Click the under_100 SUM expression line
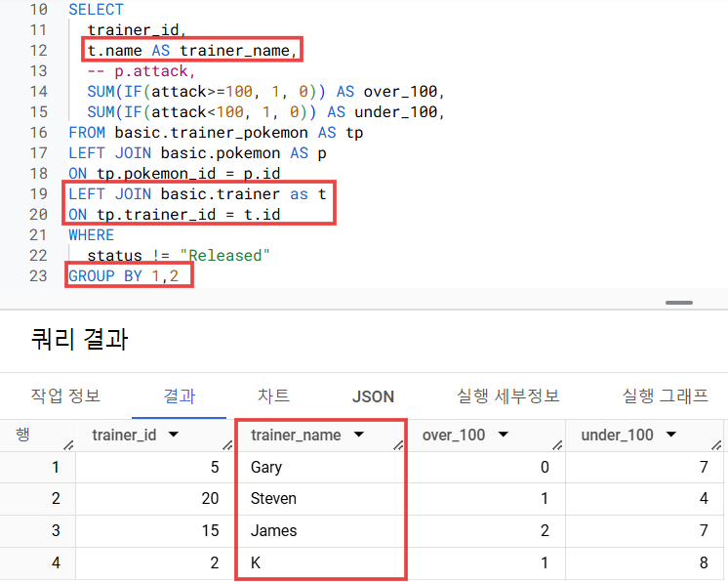The height and width of the screenshot is (582, 728). [x=265, y=112]
